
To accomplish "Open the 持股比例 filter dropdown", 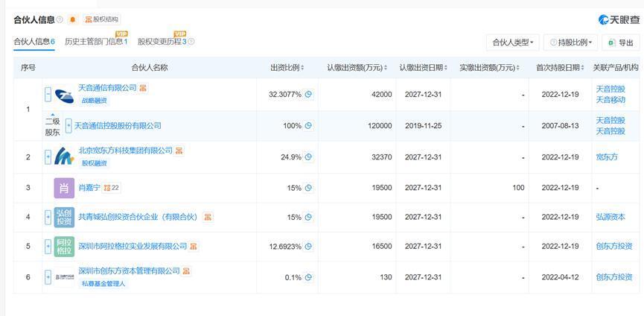I will pos(570,42).
